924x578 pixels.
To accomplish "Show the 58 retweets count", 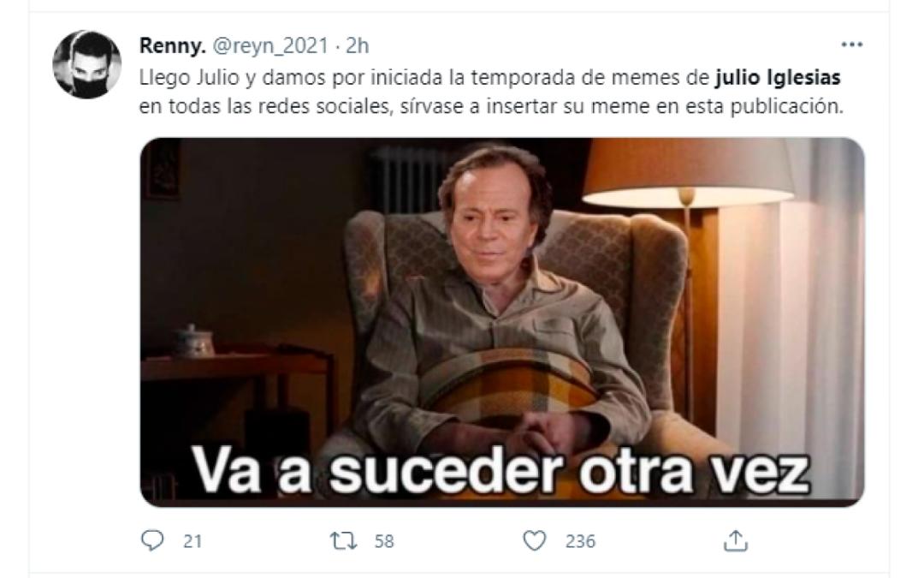I will click(x=383, y=541).
